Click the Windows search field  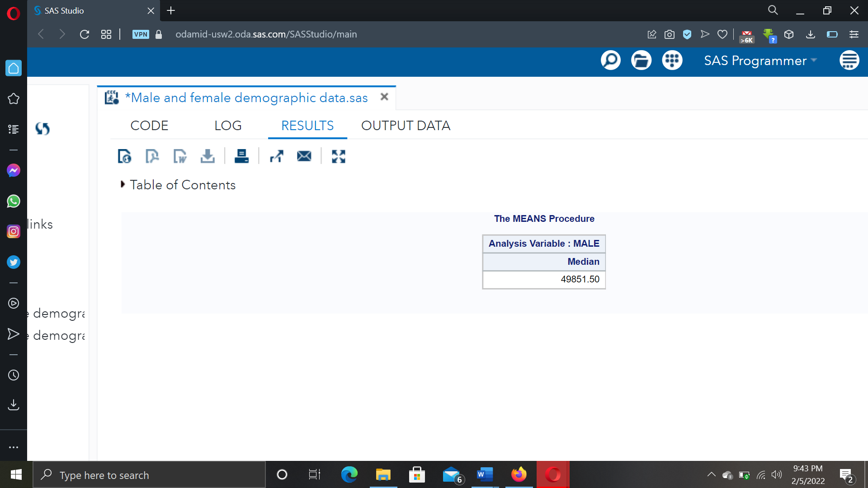[149, 475]
